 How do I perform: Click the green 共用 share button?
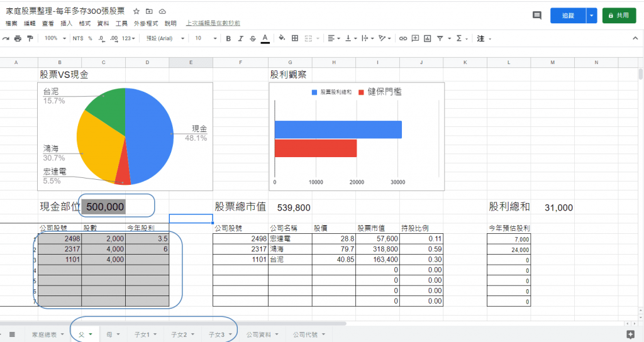pos(619,15)
